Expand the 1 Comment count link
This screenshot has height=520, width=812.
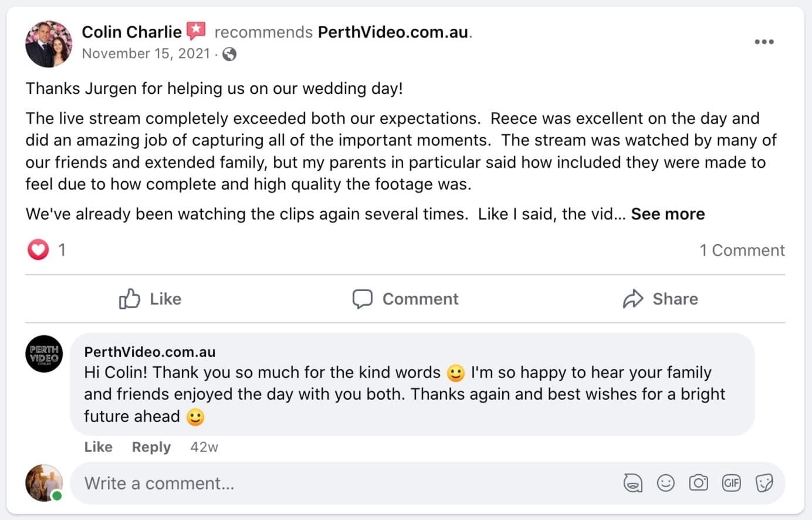tap(742, 250)
